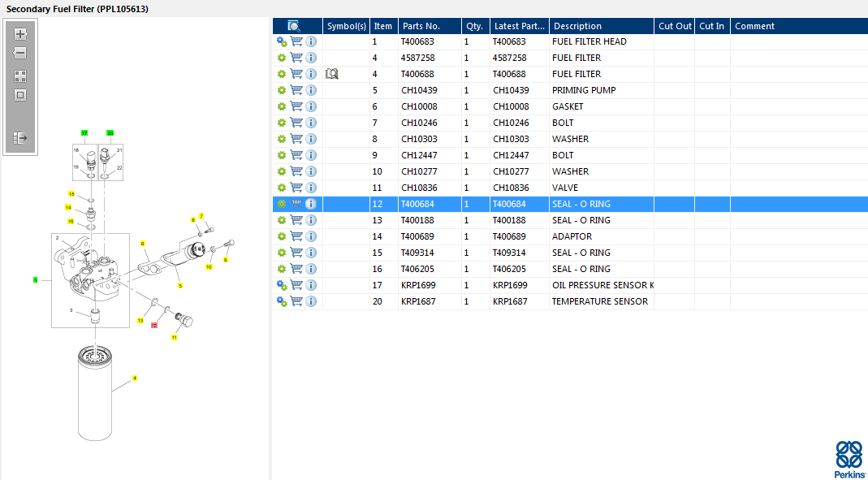Select green callout 20 in diagram
Screen dimensions: 868x480
110,133
